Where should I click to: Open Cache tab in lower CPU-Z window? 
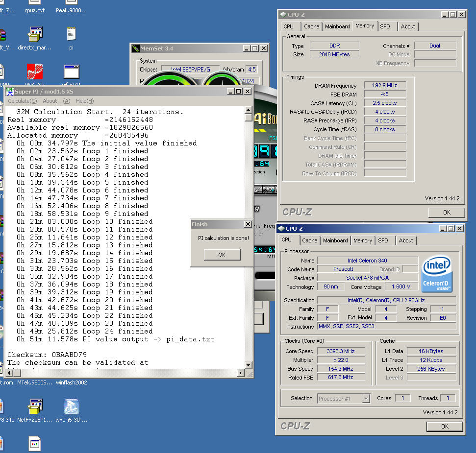(x=310, y=241)
